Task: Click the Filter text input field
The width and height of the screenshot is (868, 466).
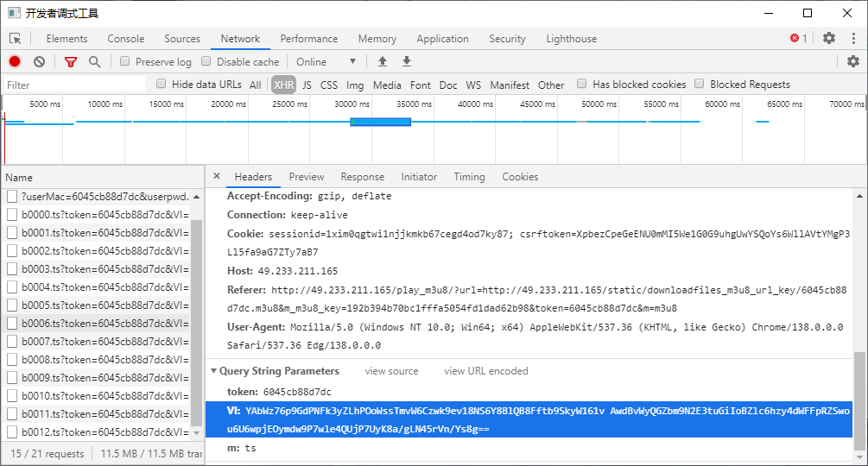Action: (73, 85)
